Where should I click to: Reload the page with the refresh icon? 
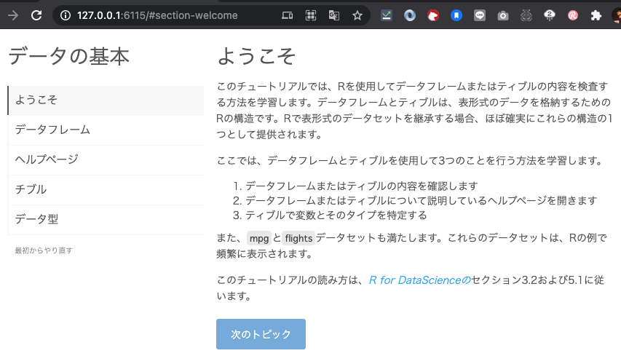[x=36, y=15]
